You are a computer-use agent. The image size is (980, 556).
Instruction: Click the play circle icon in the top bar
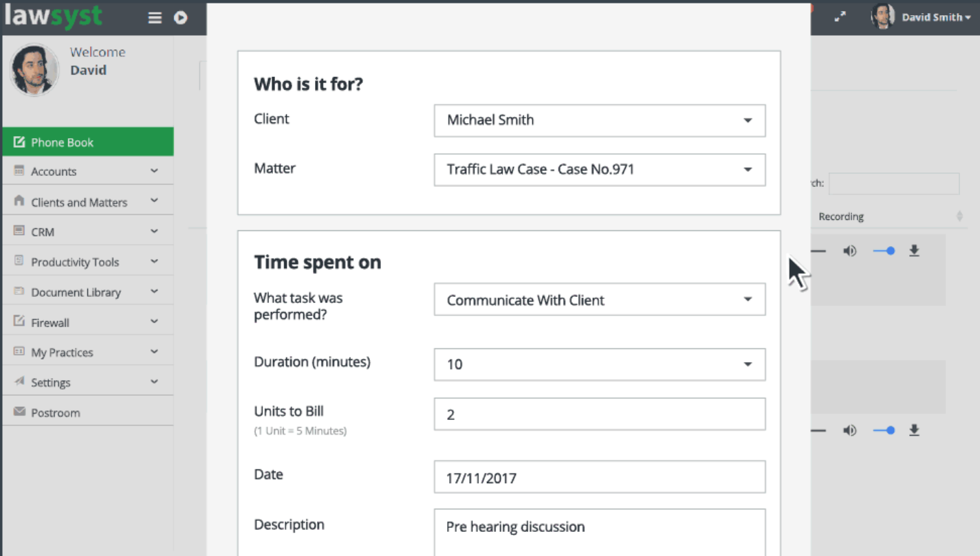tap(181, 18)
